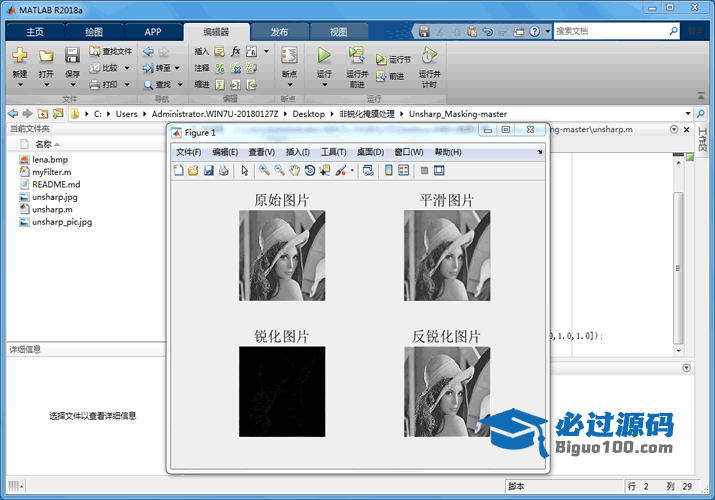Expand the New (新建) dropdown arrow
The width and height of the screenshot is (715, 500).
[20, 84]
